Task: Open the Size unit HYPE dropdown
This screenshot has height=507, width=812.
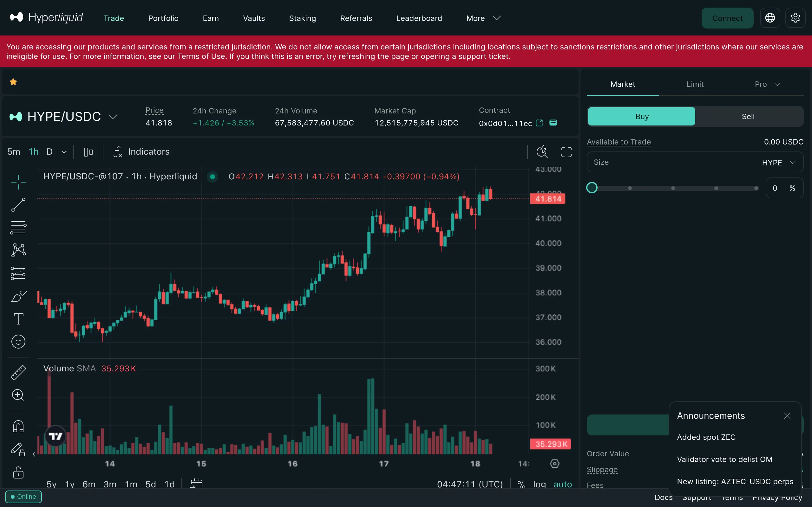Action: click(778, 162)
